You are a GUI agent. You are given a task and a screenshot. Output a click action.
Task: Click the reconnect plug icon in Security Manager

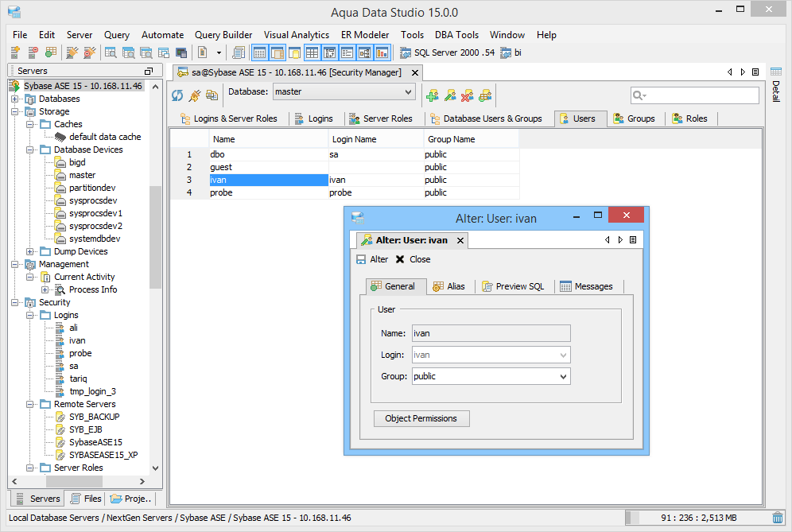pyautogui.click(x=195, y=95)
